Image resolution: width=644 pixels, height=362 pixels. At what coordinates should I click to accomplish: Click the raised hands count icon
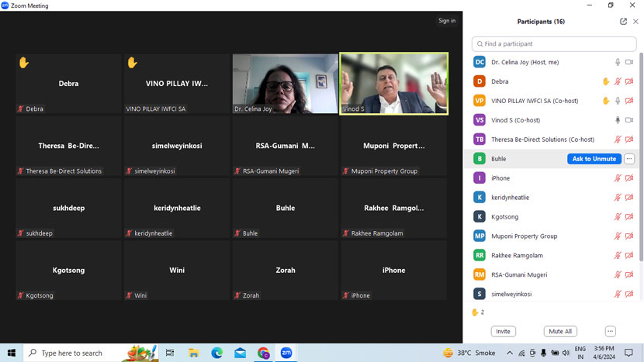[476, 312]
